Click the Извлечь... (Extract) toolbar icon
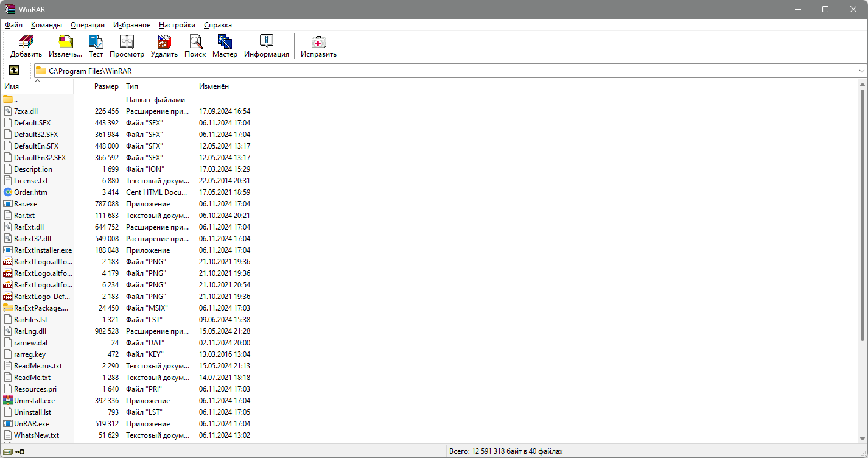The image size is (868, 458). 65,42
